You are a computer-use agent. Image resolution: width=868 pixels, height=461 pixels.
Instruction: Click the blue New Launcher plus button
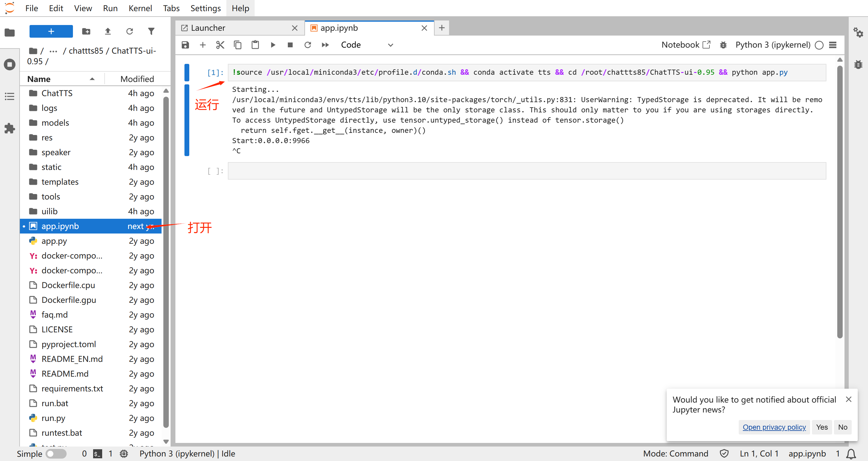pyautogui.click(x=51, y=31)
